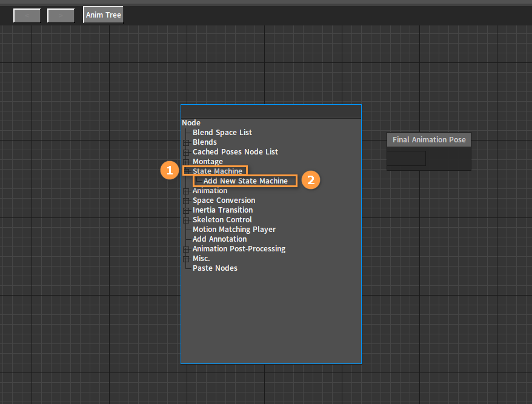Image resolution: width=532 pixels, height=404 pixels.
Task: Expand the Montage category plus icon
Action: (x=186, y=162)
